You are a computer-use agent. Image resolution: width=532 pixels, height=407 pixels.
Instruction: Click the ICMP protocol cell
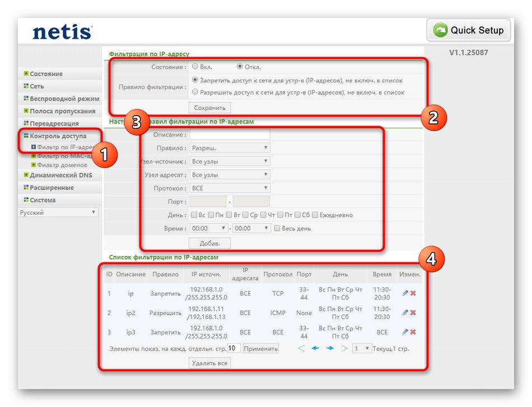pos(278,313)
